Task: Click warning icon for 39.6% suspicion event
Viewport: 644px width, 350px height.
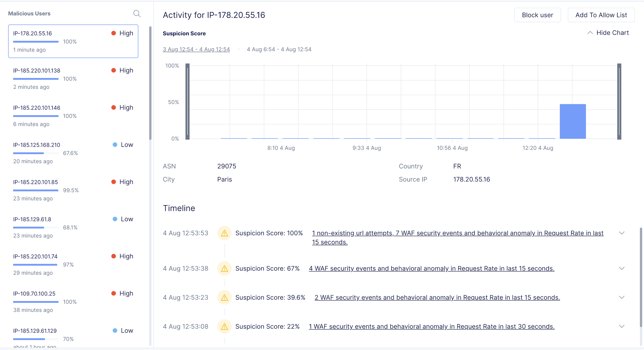Action: coord(224,297)
